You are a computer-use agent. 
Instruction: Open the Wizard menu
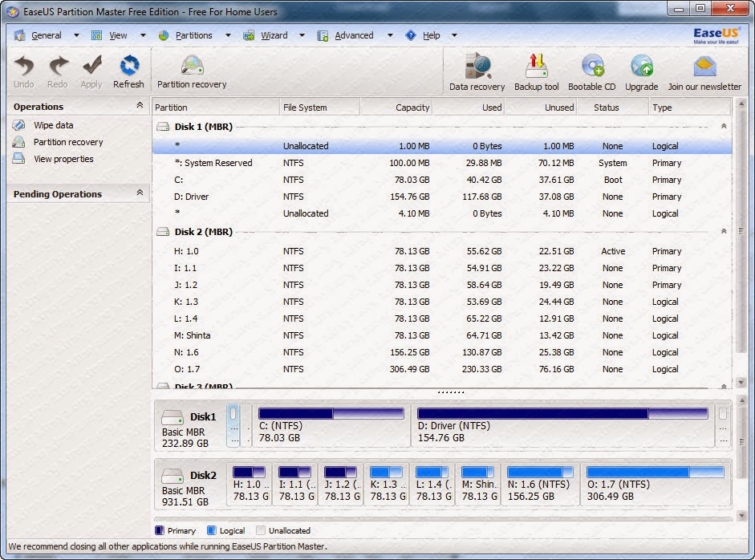[274, 35]
